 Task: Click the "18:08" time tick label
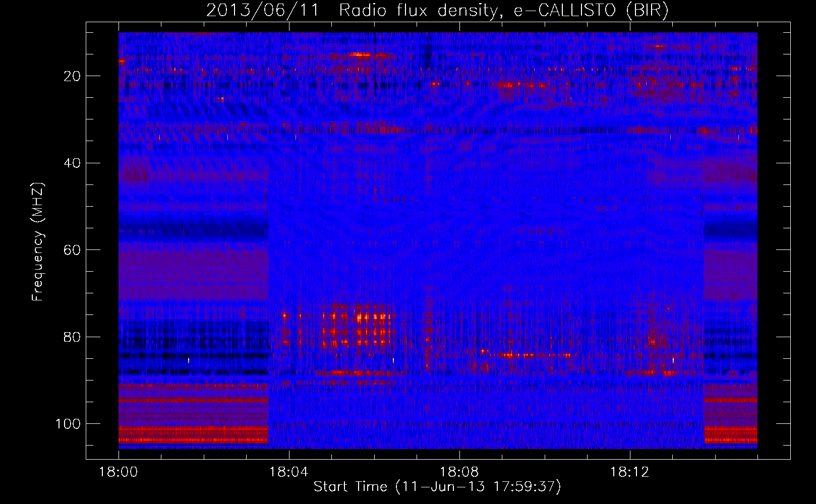pos(459,472)
